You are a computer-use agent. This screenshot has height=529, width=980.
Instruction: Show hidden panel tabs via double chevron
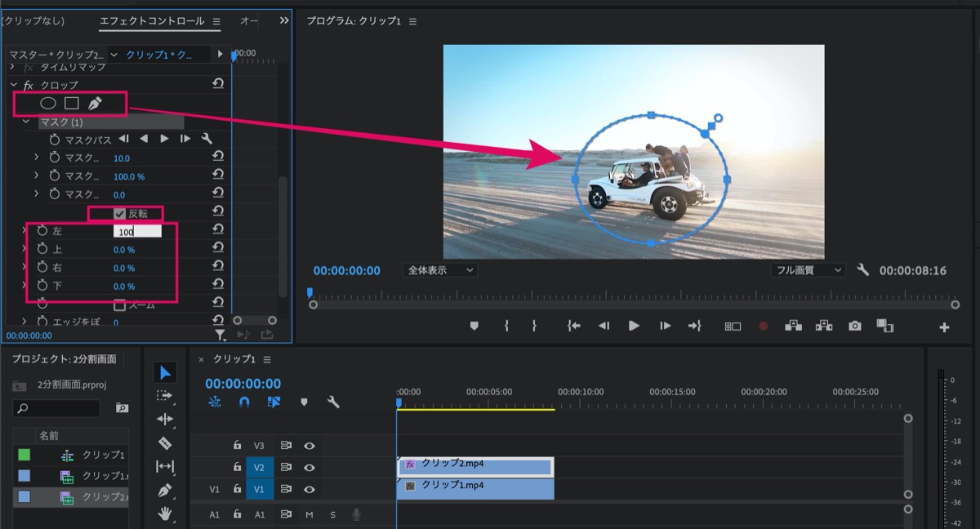283,20
